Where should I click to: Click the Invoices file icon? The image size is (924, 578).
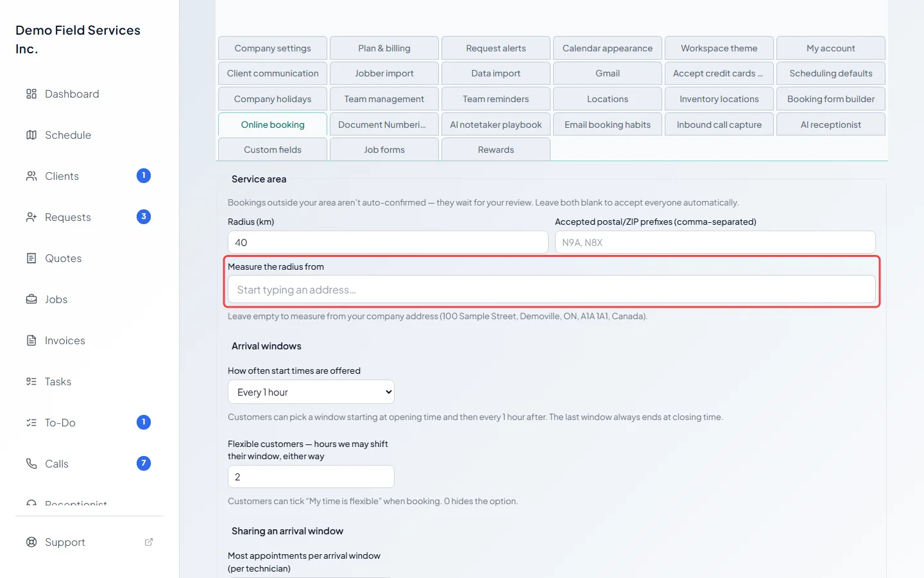(31, 340)
